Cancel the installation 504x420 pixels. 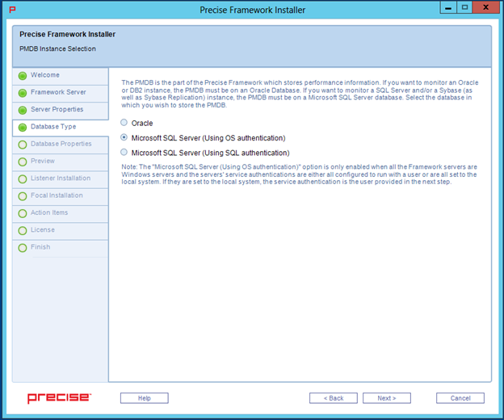tap(460, 398)
